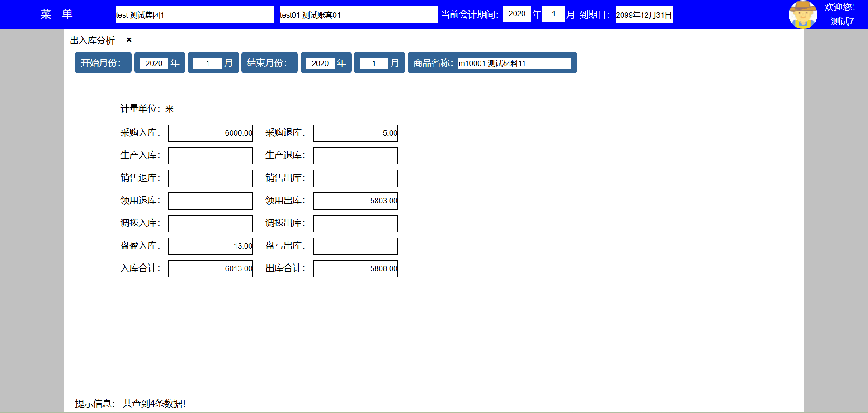Click the user avatar icon
This screenshot has height=413, width=868.
coord(802,14)
